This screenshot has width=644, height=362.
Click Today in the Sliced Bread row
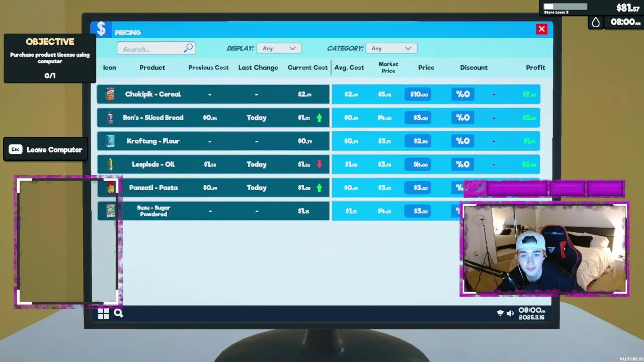(257, 118)
